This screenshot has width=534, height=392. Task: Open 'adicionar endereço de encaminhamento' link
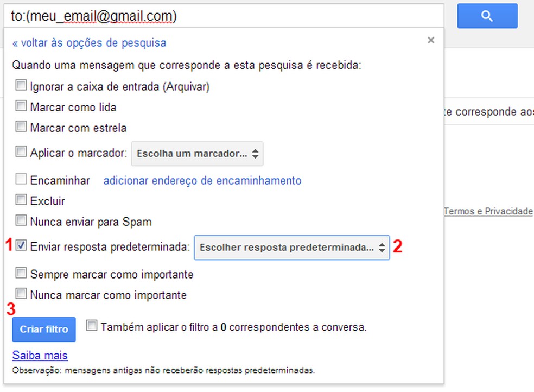coord(202,180)
